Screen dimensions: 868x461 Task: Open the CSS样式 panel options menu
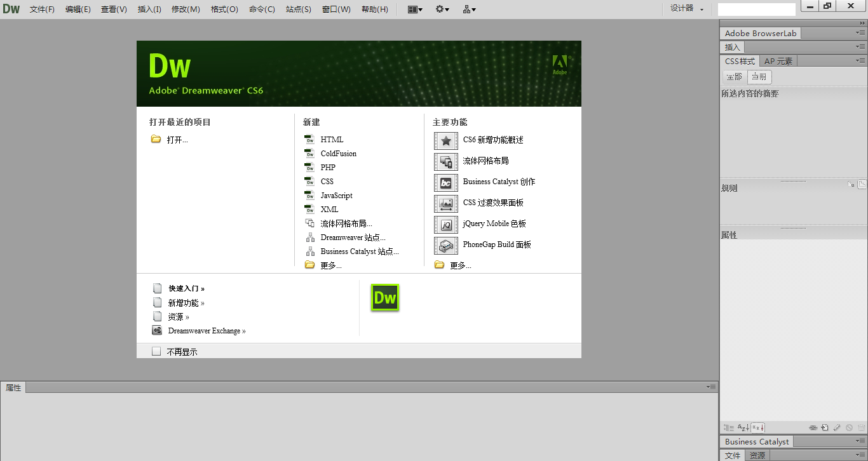click(x=860, y=61)
